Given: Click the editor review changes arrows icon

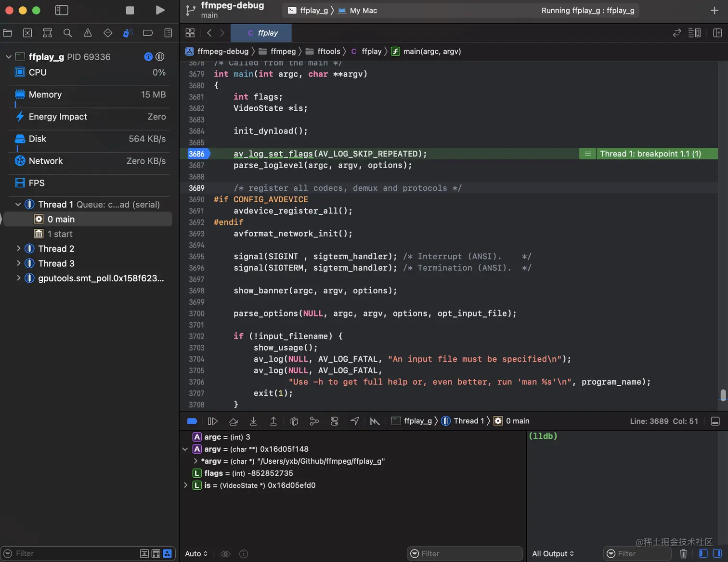Looking at the screenshot, I should (677, 33).
